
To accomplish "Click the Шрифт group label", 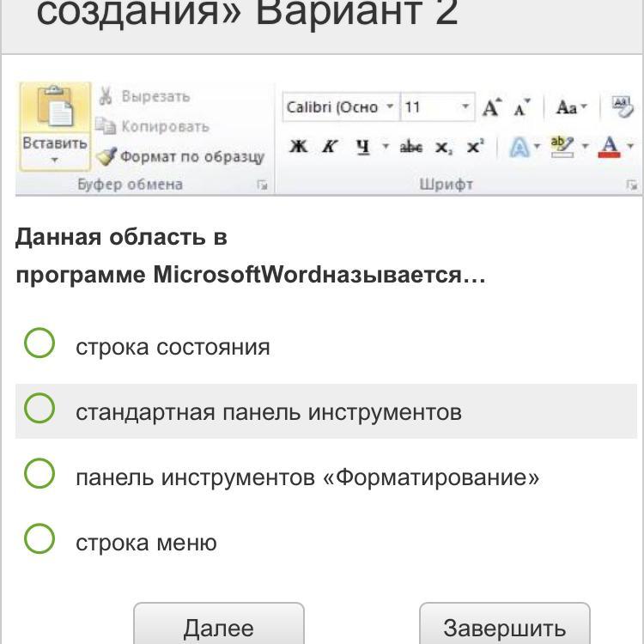I will (446, 185).
